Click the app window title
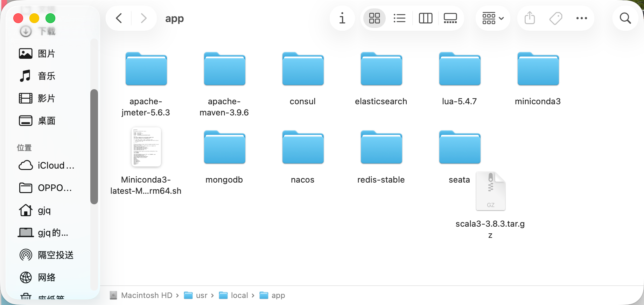 point(174,19)
